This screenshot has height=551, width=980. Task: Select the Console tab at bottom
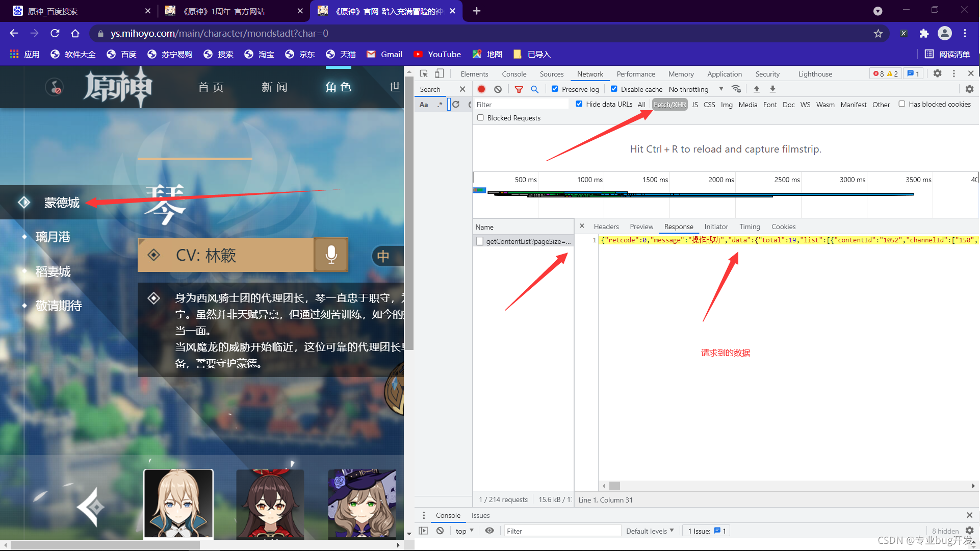click(448, 515)
